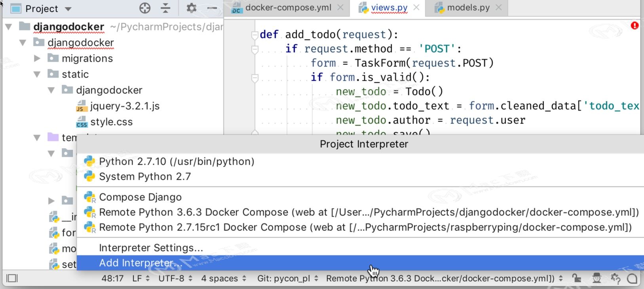
Task: Click the 48:17 cursor position indicator
Action: coord(112,278)
